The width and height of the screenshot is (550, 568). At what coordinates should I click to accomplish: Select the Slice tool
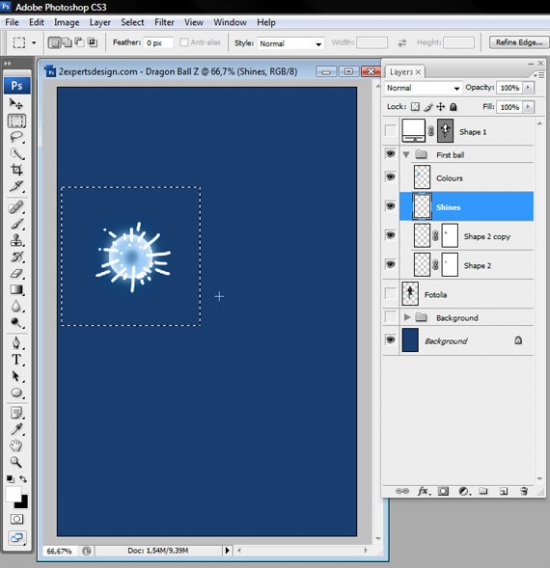(x=16, y=186)
